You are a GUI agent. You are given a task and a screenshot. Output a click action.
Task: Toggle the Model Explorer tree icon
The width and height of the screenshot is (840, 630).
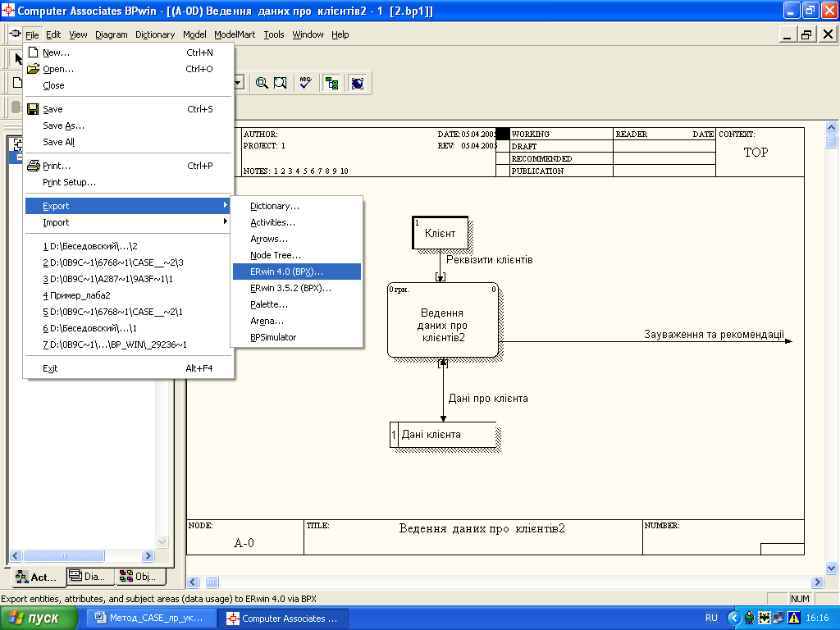(x=331, y=83)
